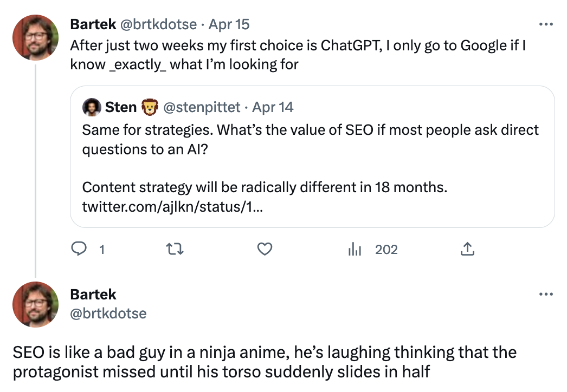
Task: Click the 202 views count
Action: click(386, 249)
